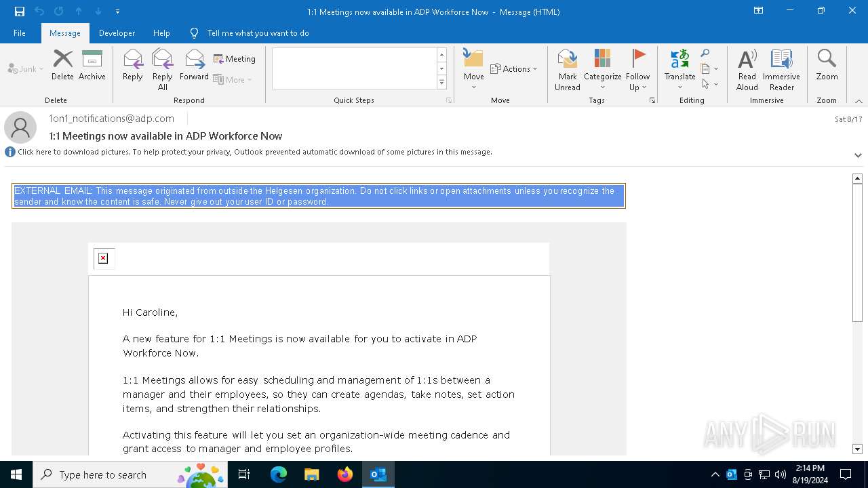The image size is (868, 488).
Task: Expand the Quick Steps gallery
Action: [441, 83]
